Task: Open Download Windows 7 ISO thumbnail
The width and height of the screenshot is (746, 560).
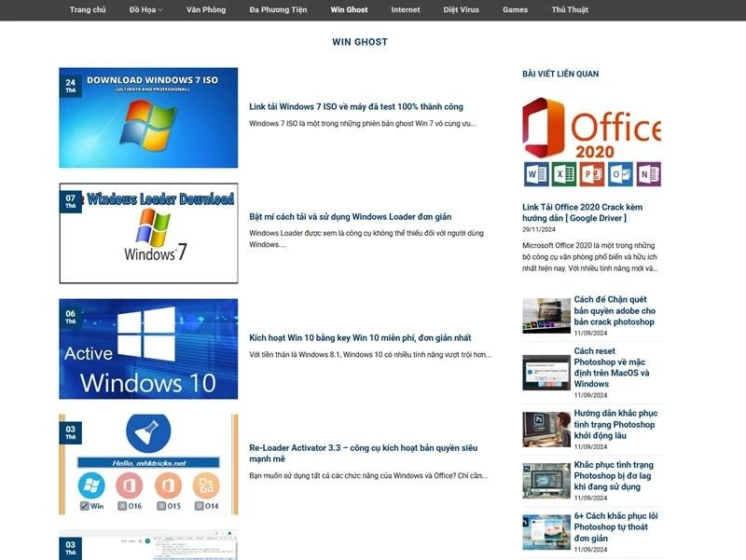Action: coord(148,118)
